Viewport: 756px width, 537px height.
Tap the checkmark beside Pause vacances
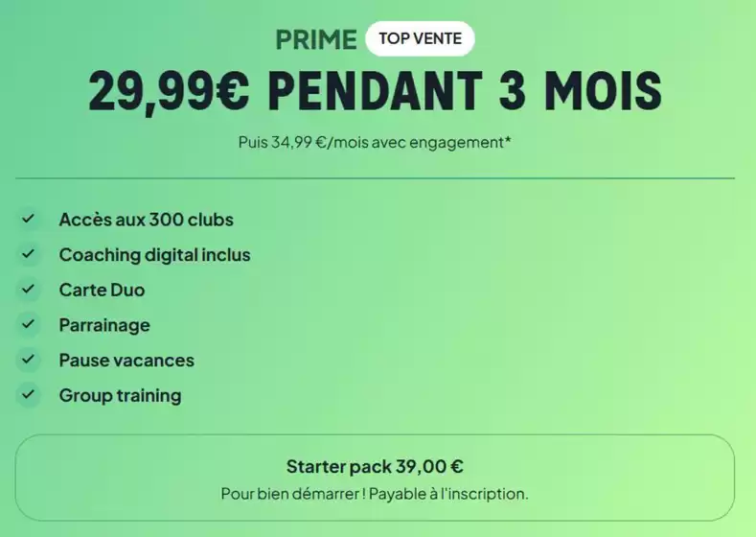tap(28, 361)
